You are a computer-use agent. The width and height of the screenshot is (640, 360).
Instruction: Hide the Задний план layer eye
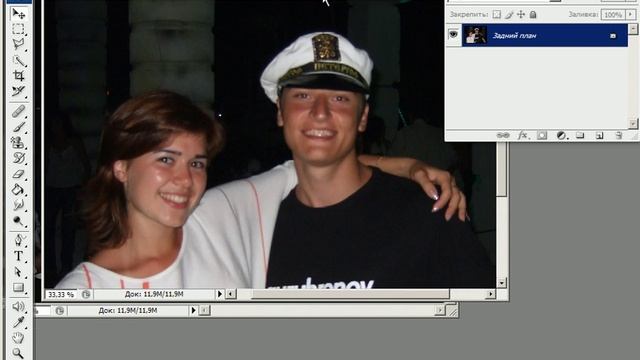click(x=453, y=35)
